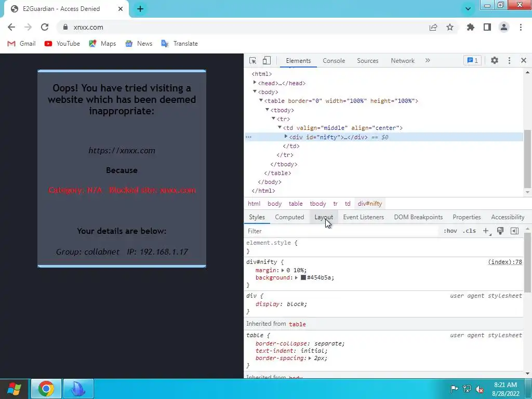Select div#nifty in the breadcrumb bar
Screen dimensions: 532x399
tap(370, 204)
